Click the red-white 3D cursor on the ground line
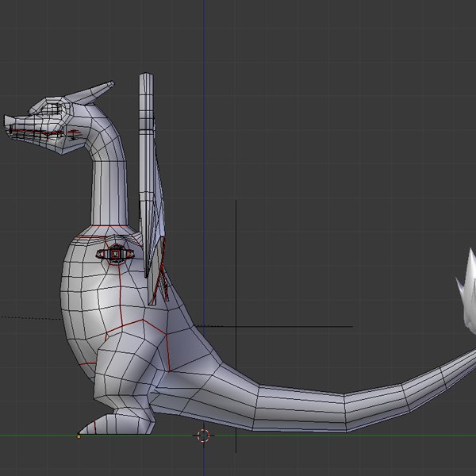Screen dimensions: 476x476 tap(203, 436)
